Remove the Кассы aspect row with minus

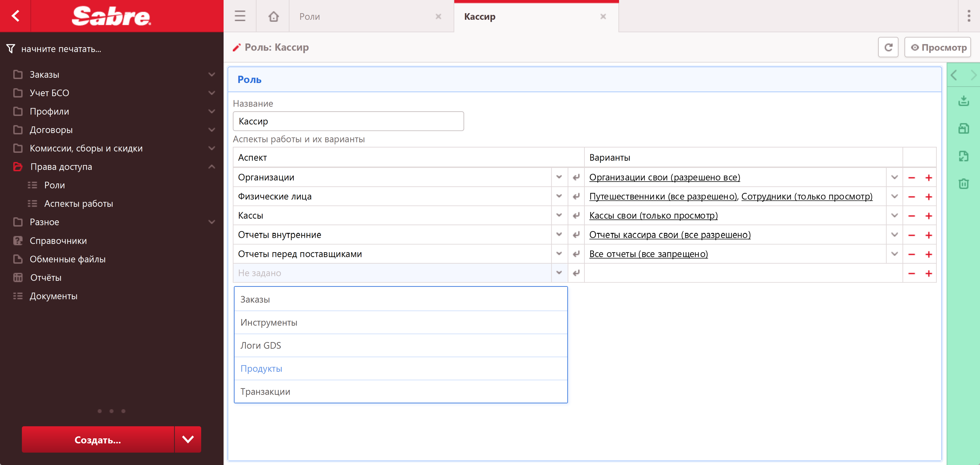point(911,216)
